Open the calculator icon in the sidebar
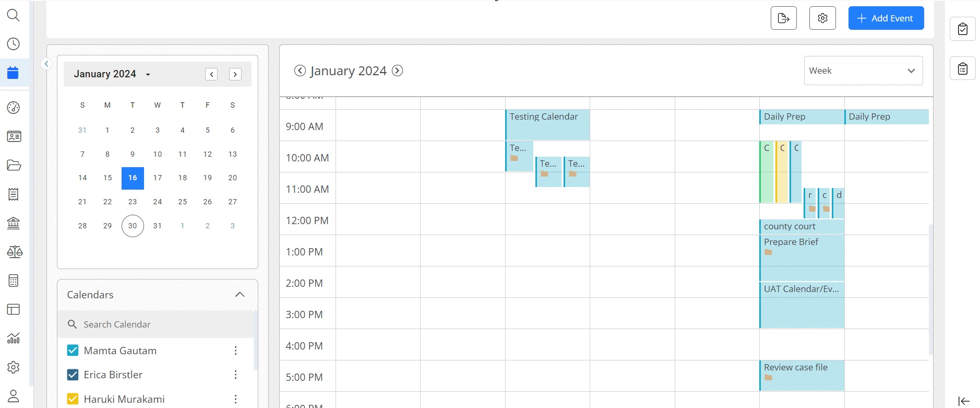This screenshot has height=408, width=980. tap(14, 281)
